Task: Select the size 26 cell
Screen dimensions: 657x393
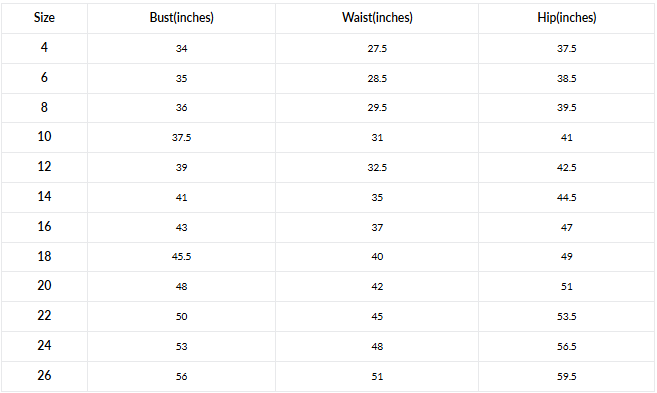Action: click(44, 375)
